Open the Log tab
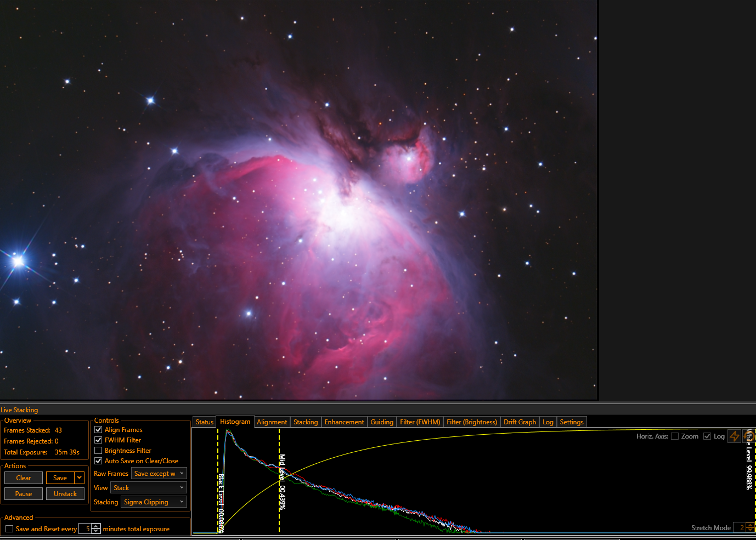The image size is (756, 540). (548, 422)
